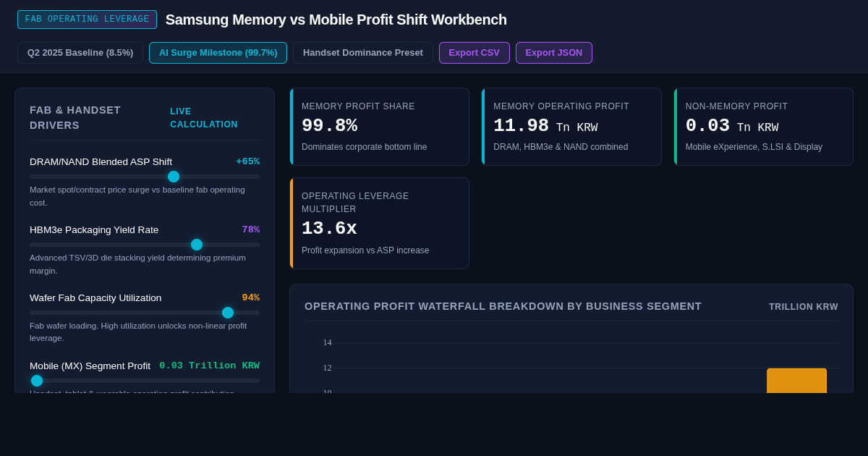Viewport: 868px width, 456px height.
Task: Click the Export JSON button
Action: pos(554,53)
